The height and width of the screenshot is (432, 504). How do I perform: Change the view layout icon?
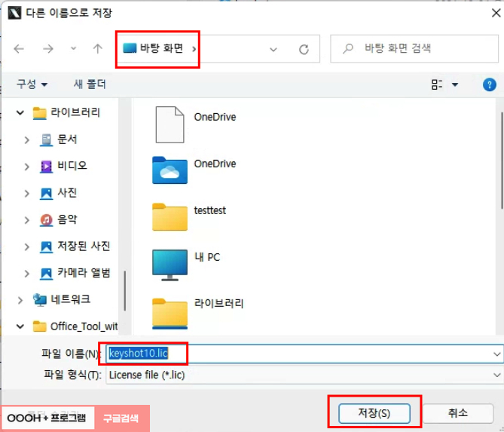pos(436,84)
